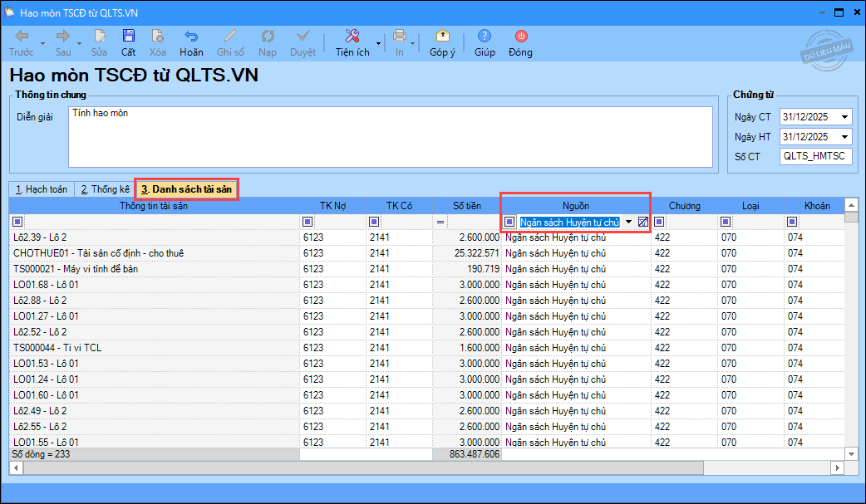The height and width of the screenshot is (504, 866).
Task: Clear the Nguồn filter icon
Action: click(643, 222)
